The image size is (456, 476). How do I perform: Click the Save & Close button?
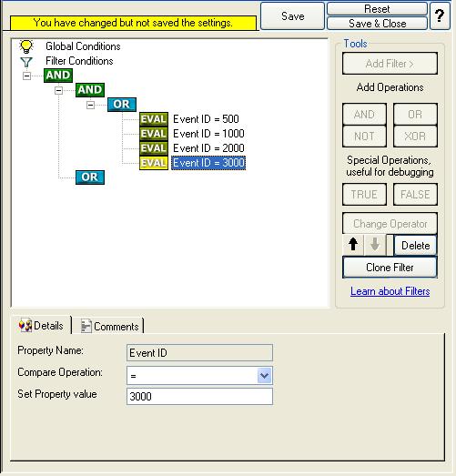click(x=378, y=24)
